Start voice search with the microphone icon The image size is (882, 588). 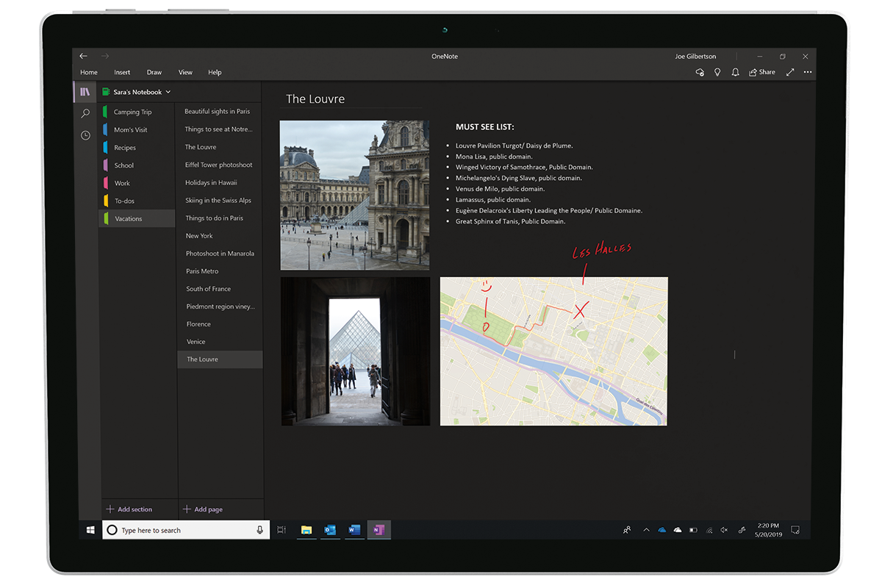pyautogui.click(x=261, y=529)
